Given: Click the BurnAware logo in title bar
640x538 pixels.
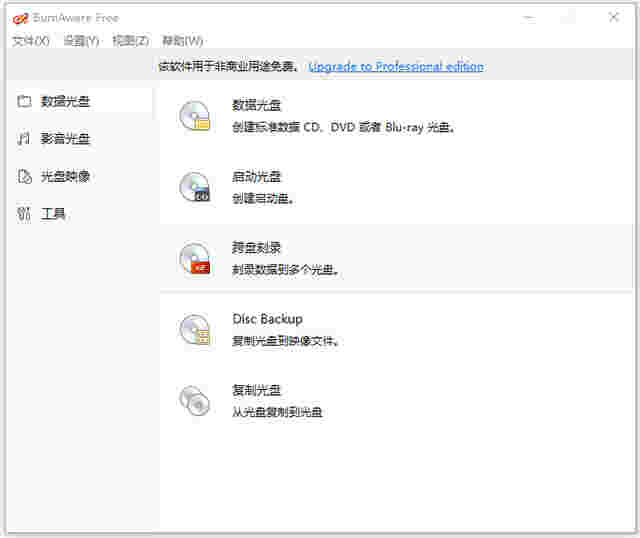Looking at the screenshot, I should click(19, 17).
